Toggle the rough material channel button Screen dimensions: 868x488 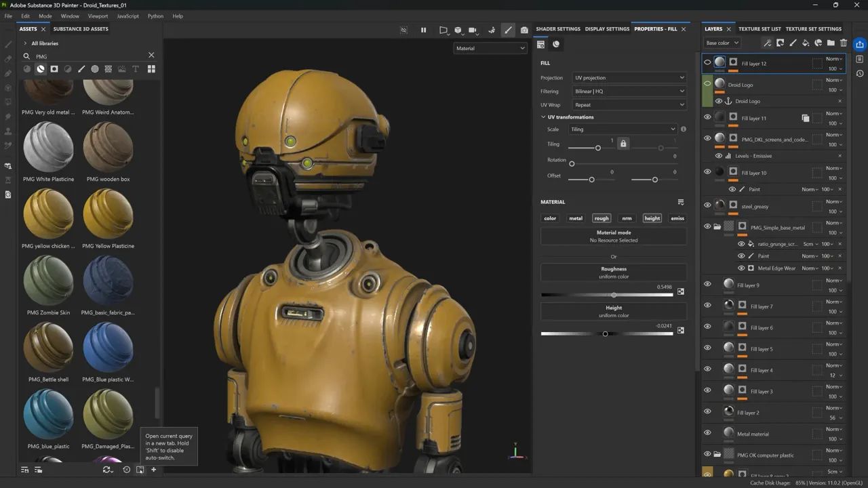[601, 218]
